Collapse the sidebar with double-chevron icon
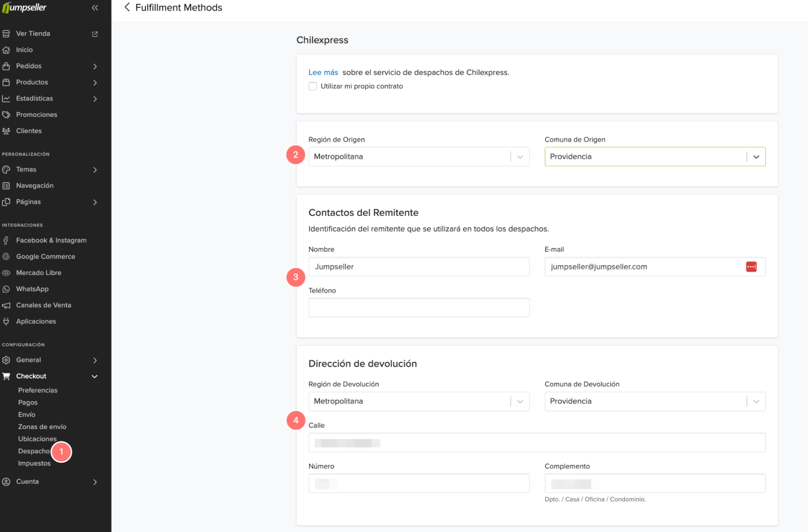This screenshot has height=532, width=808. pyautogui.click(x=95, y=8)
